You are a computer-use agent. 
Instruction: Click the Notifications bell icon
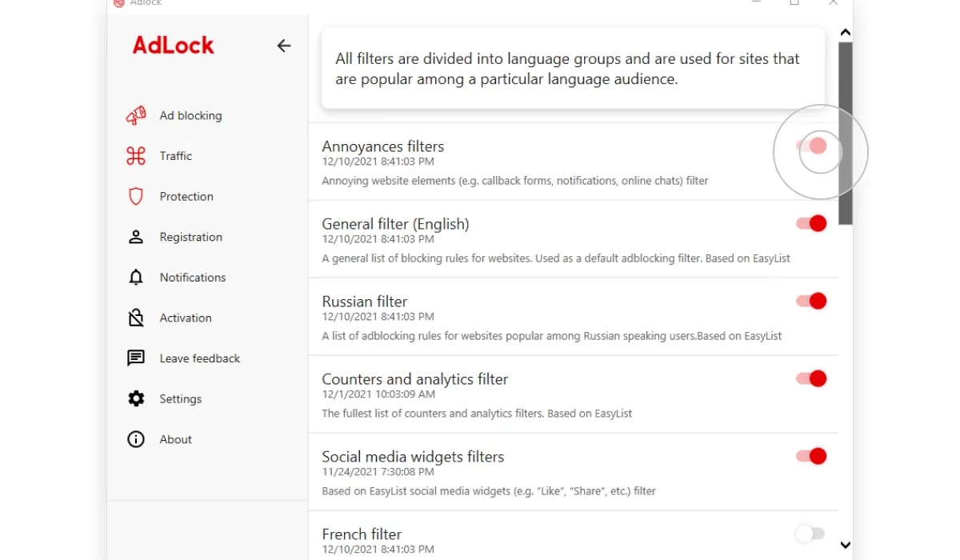coord(136,278)
